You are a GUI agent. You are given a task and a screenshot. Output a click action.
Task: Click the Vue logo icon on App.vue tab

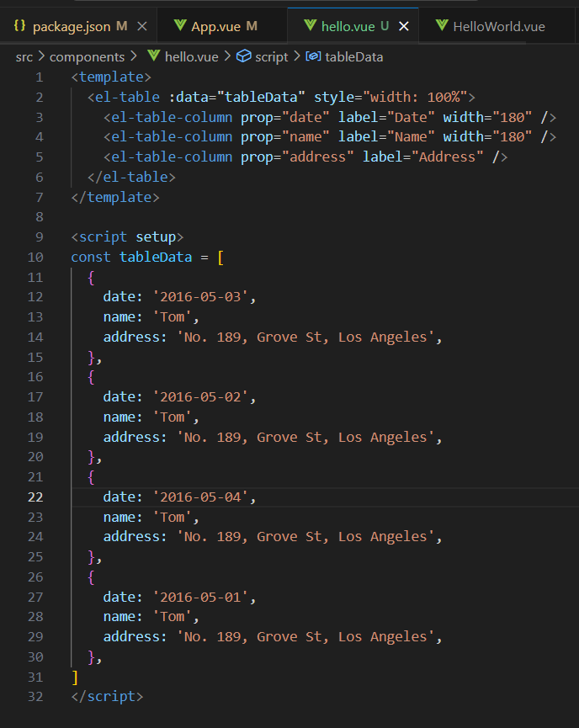tap(180, 25)
